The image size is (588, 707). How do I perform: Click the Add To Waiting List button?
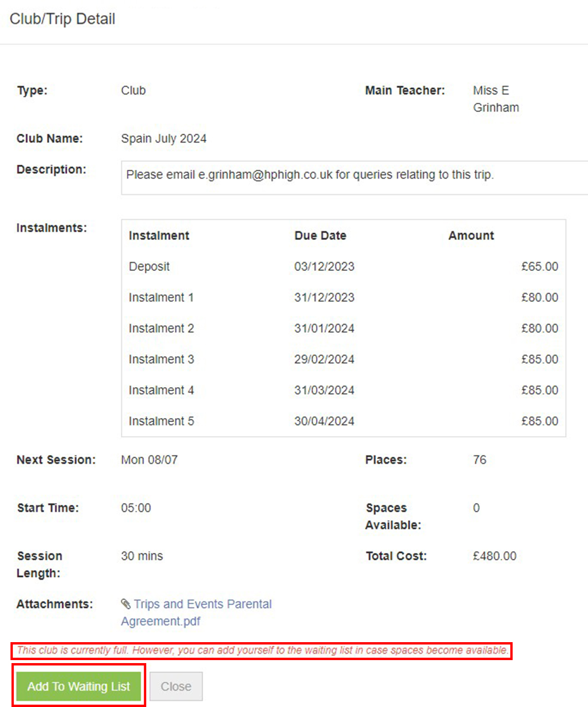[78, 687]
